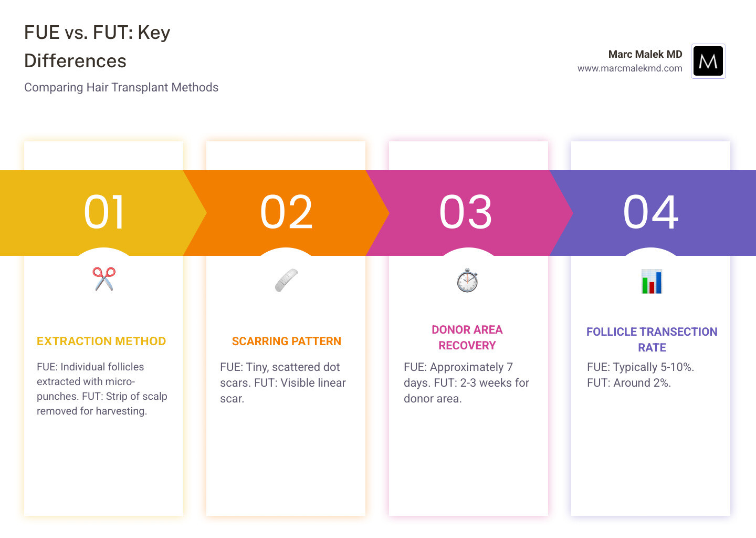Click the yellow 01 arrow banner
This screenshot has width=756, height=538.
click(x=104, y=212)
